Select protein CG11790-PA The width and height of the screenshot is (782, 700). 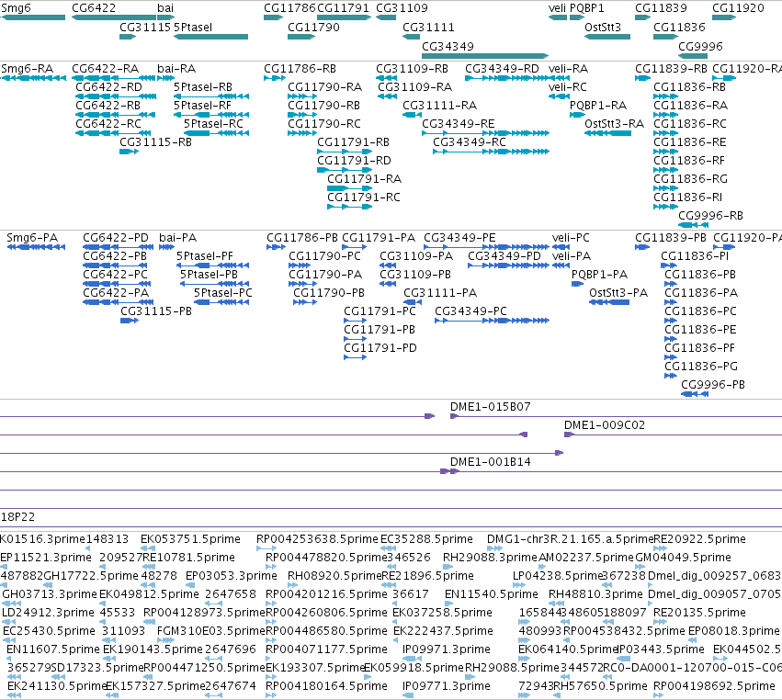click(x=325, y=275)
